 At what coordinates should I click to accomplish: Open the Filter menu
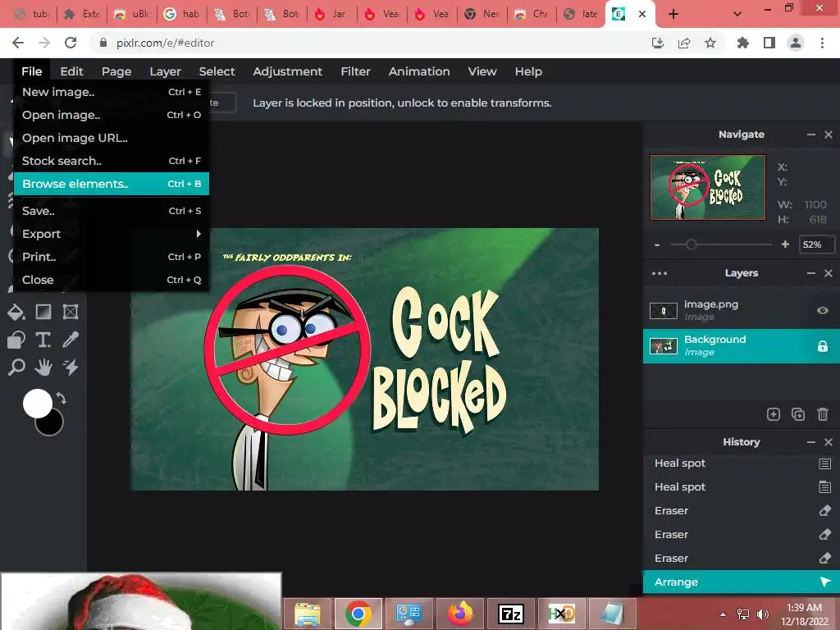[356, 71]
